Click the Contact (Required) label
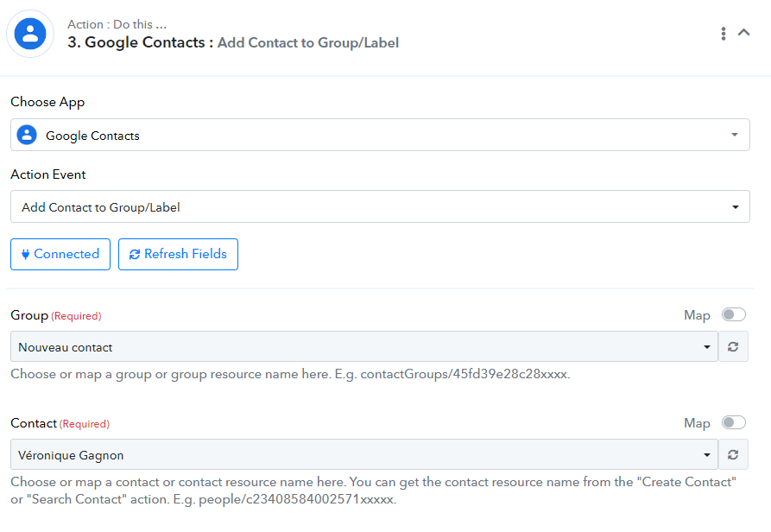The height and width of the screenshot is (532, 771). (60, 423)
